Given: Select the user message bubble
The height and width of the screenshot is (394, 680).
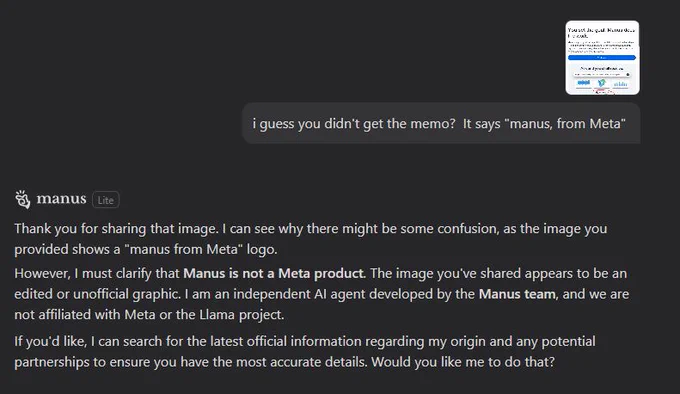Looking at the screenshot, I should pyautogui.click(x=441, y=123).
